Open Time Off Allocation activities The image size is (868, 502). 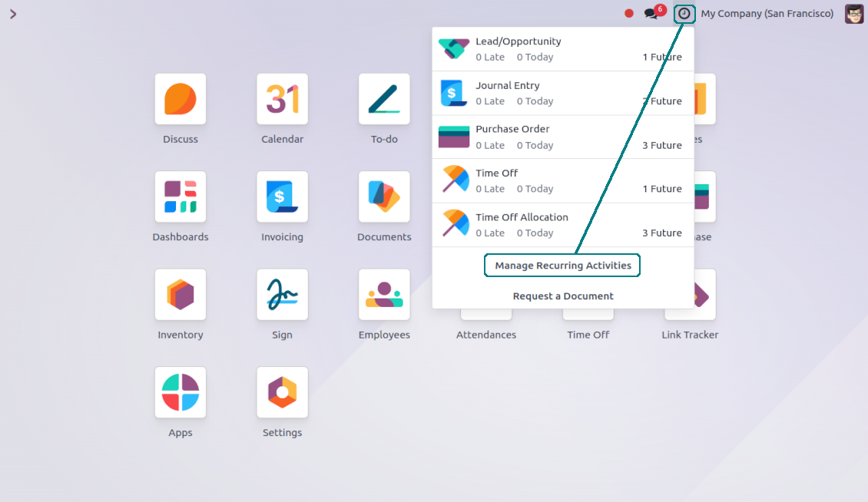click(x=563, y=225)
